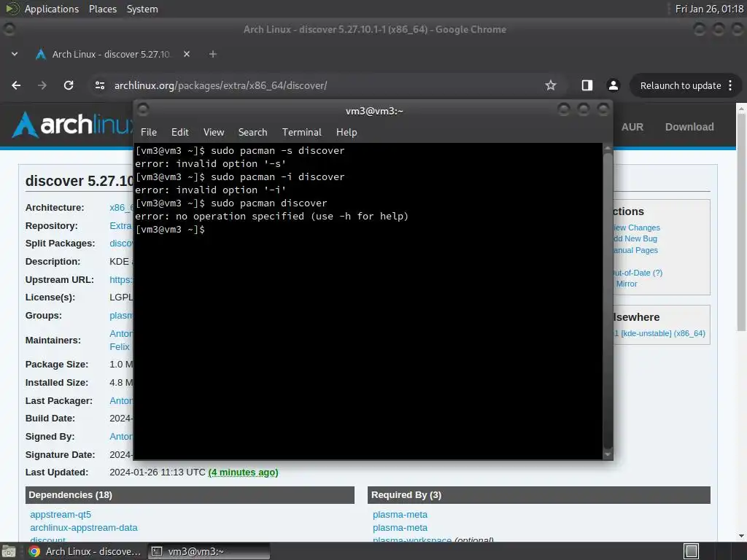
Task: Open terminal Help menu
Action: tap(347, 132)
